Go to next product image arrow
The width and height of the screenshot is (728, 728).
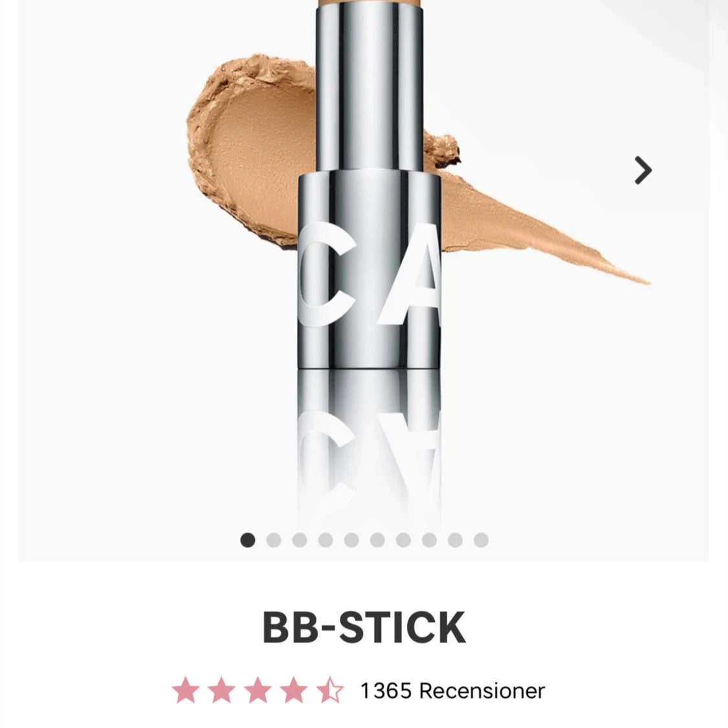coord(643,170)
